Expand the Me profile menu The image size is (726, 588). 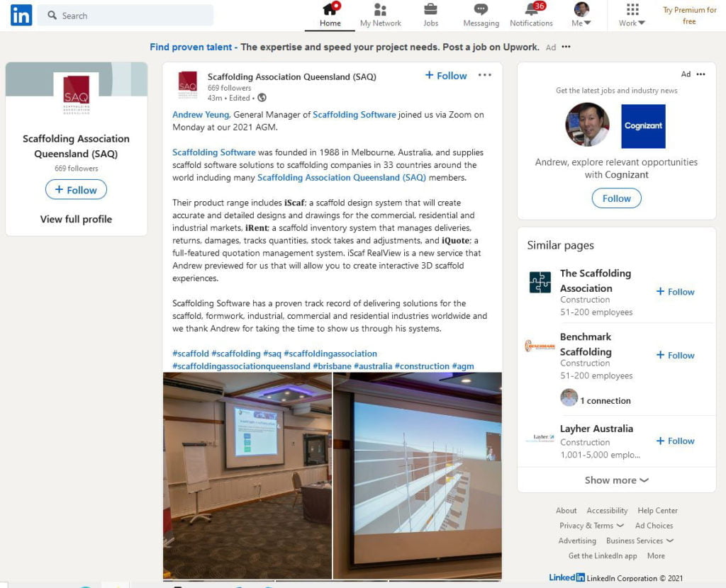coord(581,16)
